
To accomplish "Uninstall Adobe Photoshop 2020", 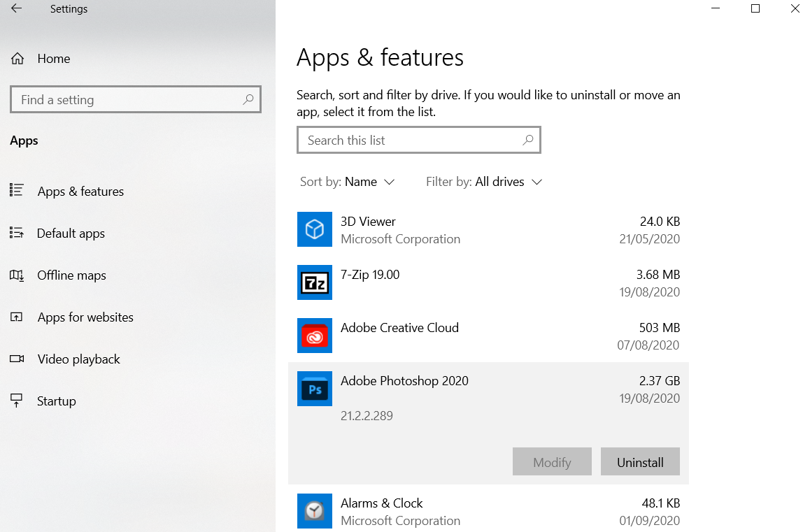I will (640, 461).
